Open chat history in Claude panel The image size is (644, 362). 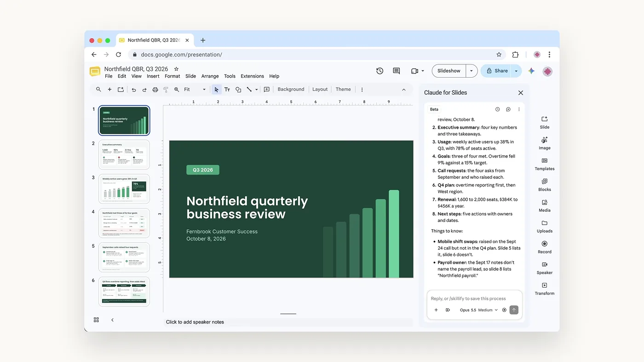point(497,109)
